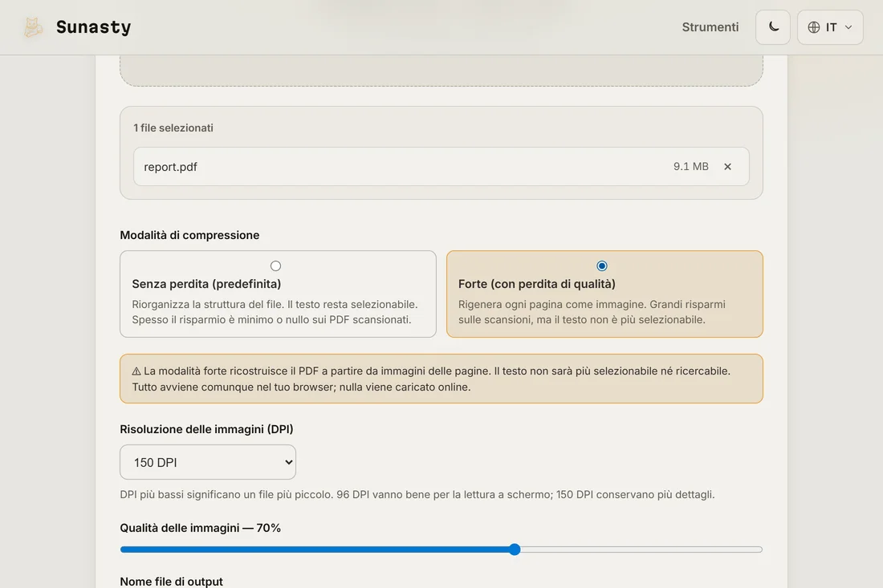Toggle dark mode with moon icon
This screenshot has width=883, height=588.
pyautogui.click(x=773, y=27)
